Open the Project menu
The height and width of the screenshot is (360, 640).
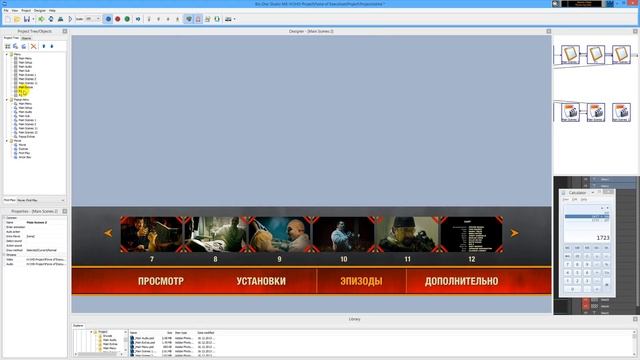coord(26,10)
